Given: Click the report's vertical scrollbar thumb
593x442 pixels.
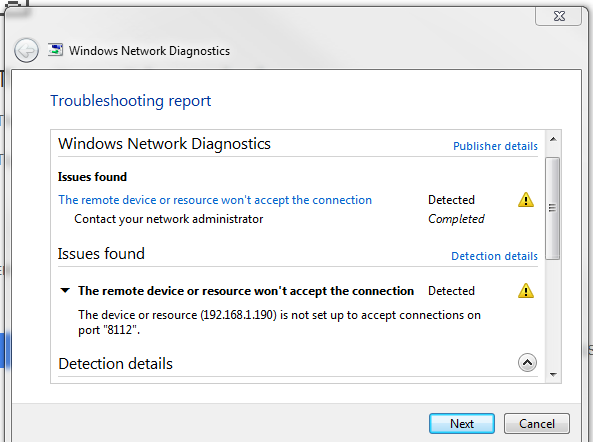Looking at the screenshot, I should tap(553, 208).
